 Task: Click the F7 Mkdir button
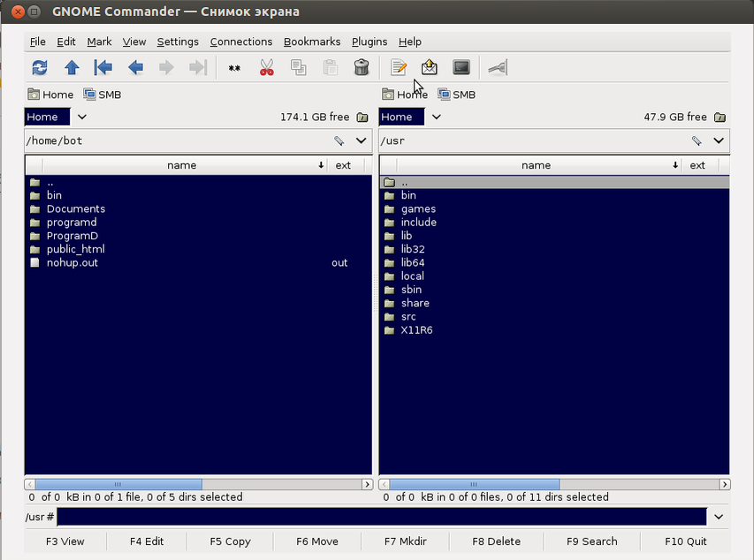tap(406, 541)
